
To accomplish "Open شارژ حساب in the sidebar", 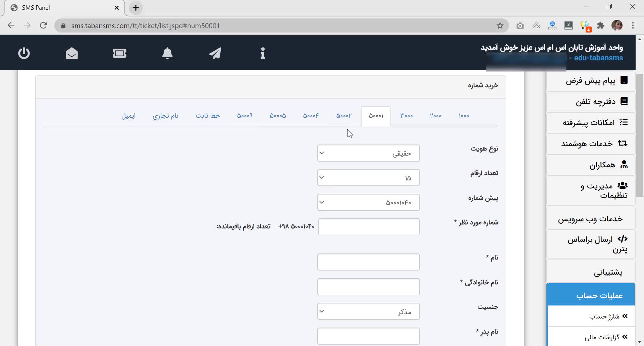I will [604, 316].
